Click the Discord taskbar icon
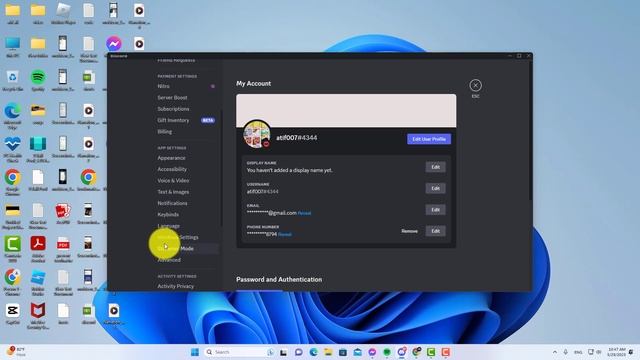The height and width of the screenshot is (360, 640). pos(402,352)
